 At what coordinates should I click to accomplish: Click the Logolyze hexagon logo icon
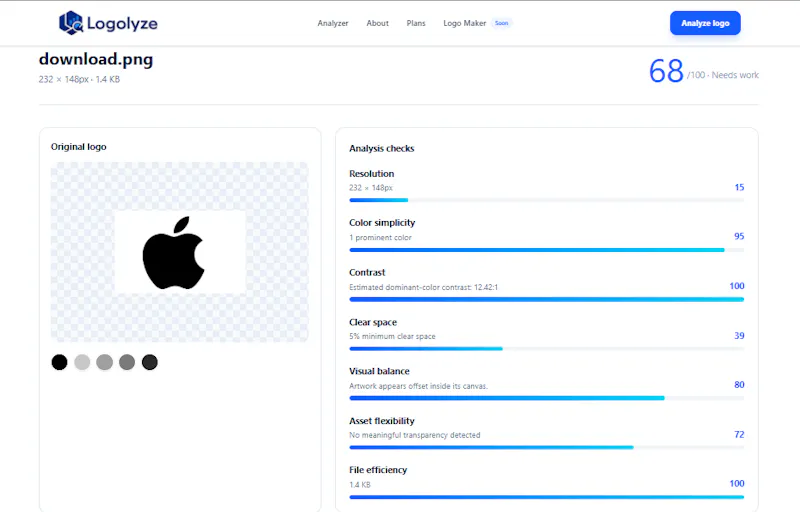pos(71,23)
